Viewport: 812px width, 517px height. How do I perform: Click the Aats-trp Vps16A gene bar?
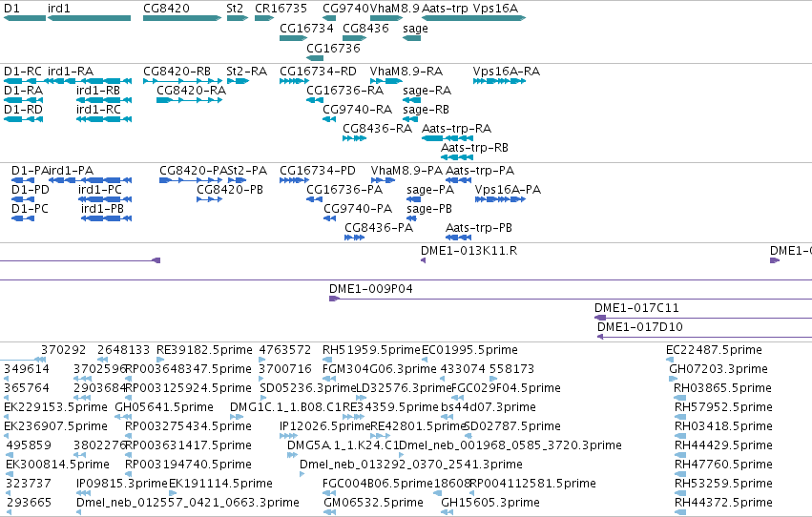pos(474,18)
